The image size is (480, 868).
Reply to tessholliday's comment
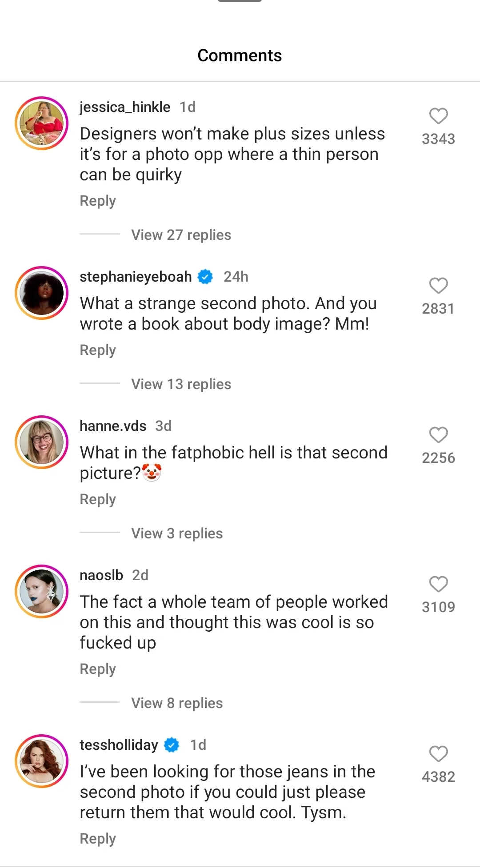click(x=98, y=839)
